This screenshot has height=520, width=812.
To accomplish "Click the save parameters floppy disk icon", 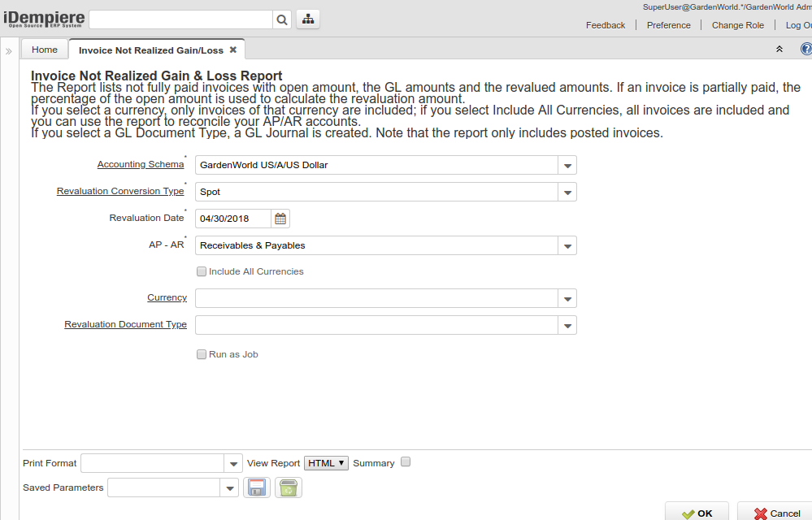I will [x=257, y=487].
